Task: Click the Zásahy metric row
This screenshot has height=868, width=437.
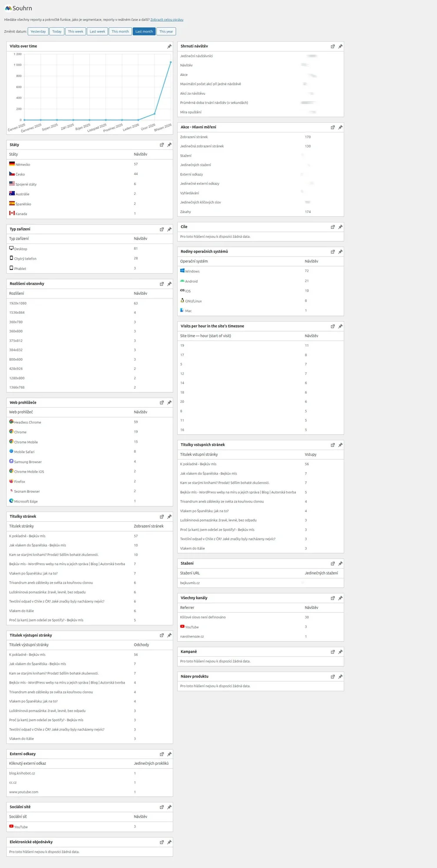Action: tap(261, 212)
